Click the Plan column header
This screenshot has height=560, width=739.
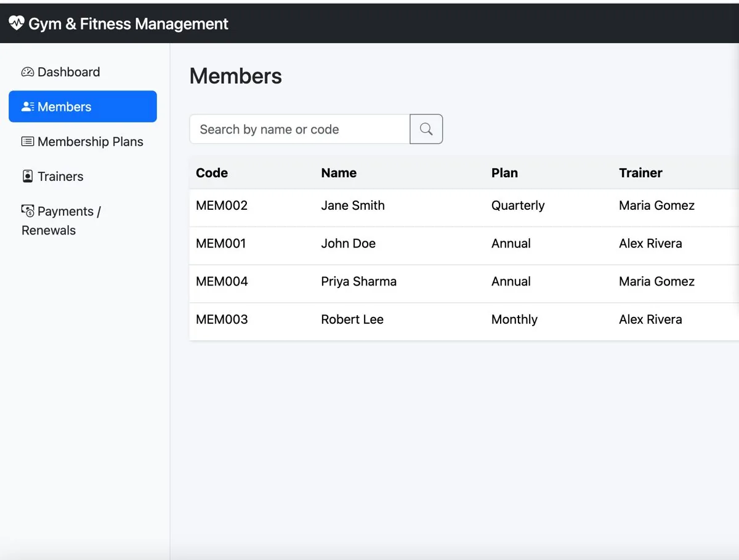coord(504,173)
